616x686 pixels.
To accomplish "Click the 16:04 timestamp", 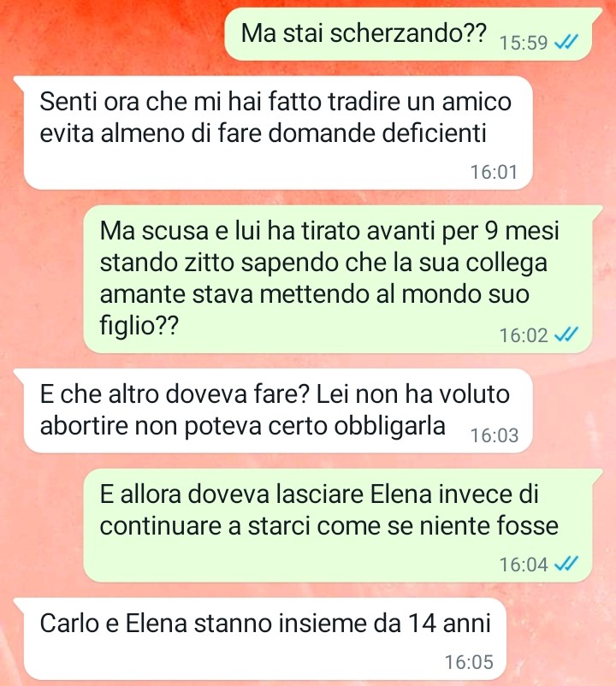I will (524, 565).
